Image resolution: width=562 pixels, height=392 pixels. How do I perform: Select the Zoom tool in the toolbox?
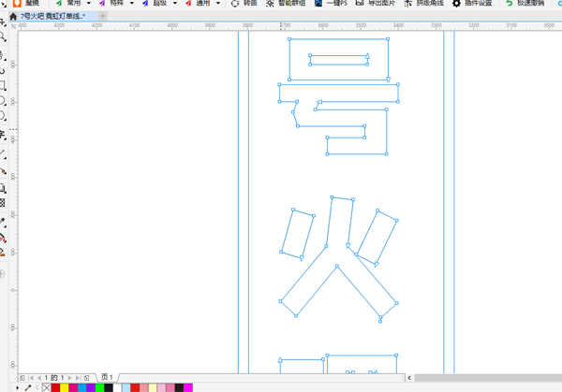pyautogui.click(x=3, y=36)
